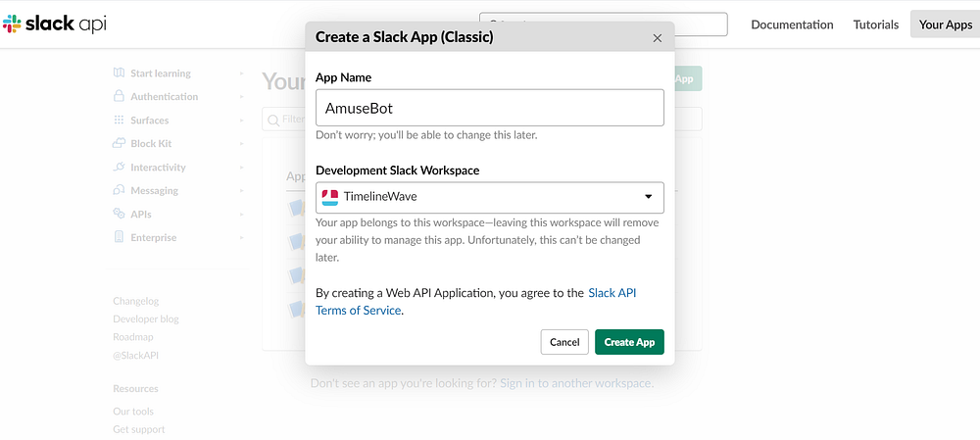This screenshot has width=980, height=440.
Task: Click the Create App button
Action: coord(629,342)
